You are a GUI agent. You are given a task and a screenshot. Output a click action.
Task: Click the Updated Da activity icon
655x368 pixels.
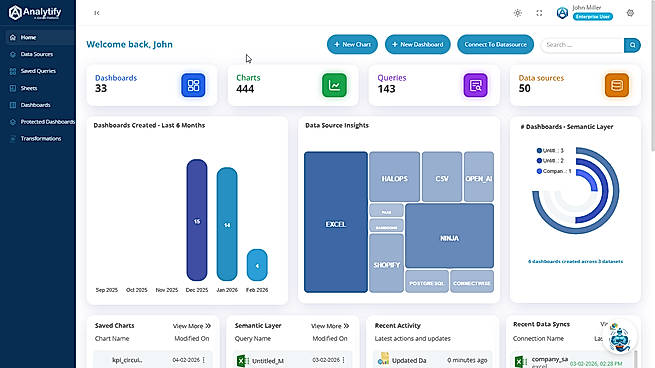[x=383, y=359]
